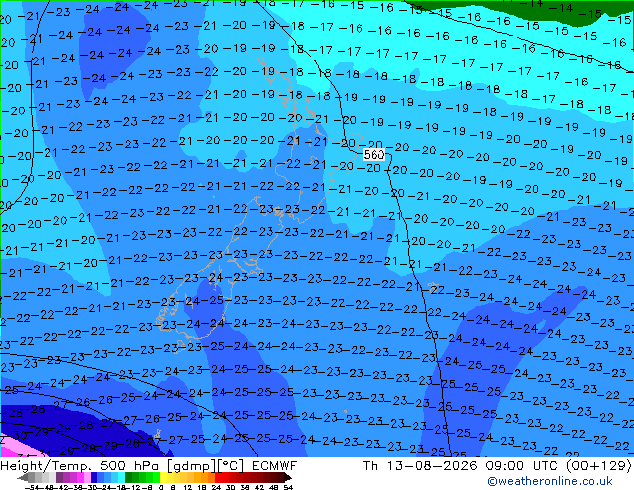Click the -30 temperature value on the map
The width and height of the screenshot is (634, 490).
(x=18, y=435)
